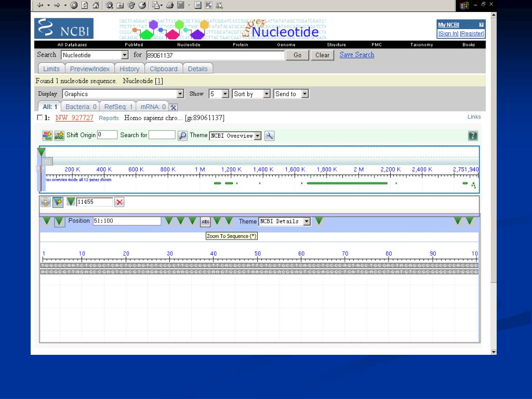Screen dimensions: 532x399
Task: Open the Structure menu item
Action: click(337, 45)
